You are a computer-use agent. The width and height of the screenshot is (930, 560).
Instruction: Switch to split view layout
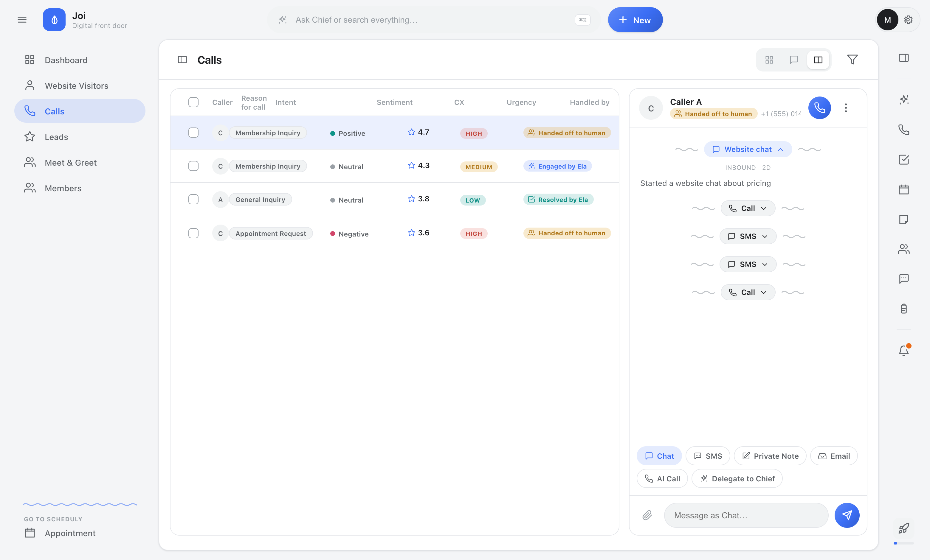point(818,60)
